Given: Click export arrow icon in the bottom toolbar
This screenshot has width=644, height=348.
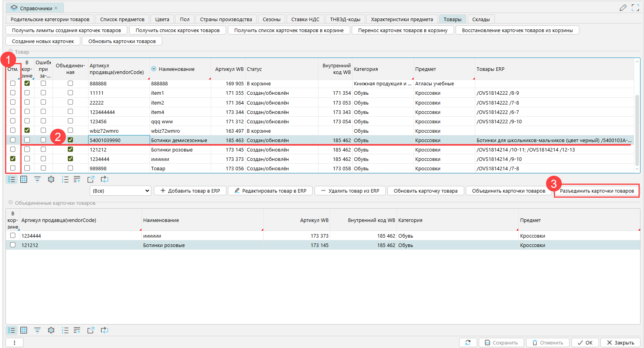Looking at the screenshot, I should (x=91, y=330).
